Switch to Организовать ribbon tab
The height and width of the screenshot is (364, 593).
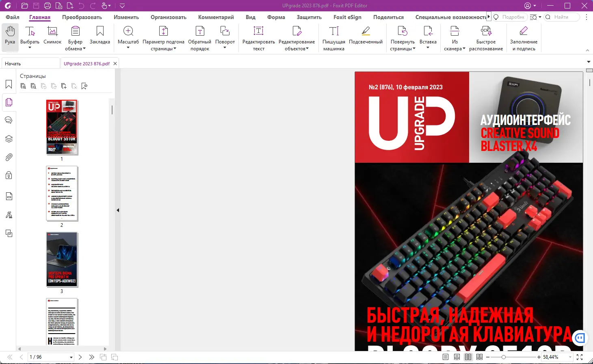pyautogui.click(x=169, y=17)
